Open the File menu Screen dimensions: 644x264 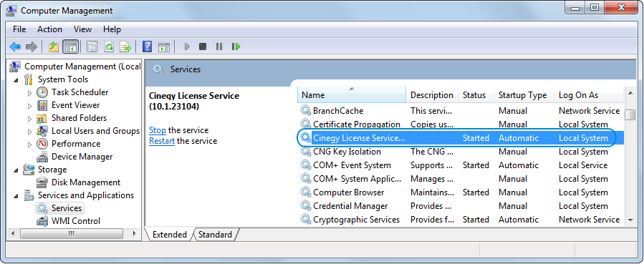19,29
